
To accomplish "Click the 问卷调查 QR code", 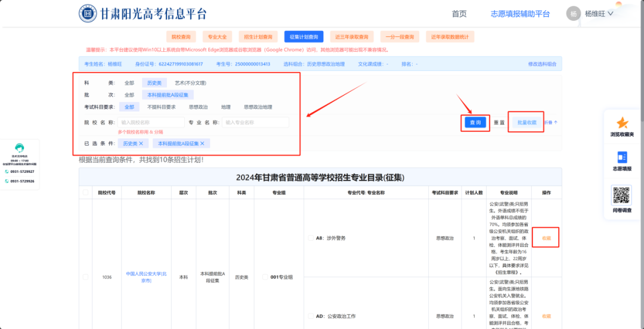I will [x=622, y=195].
